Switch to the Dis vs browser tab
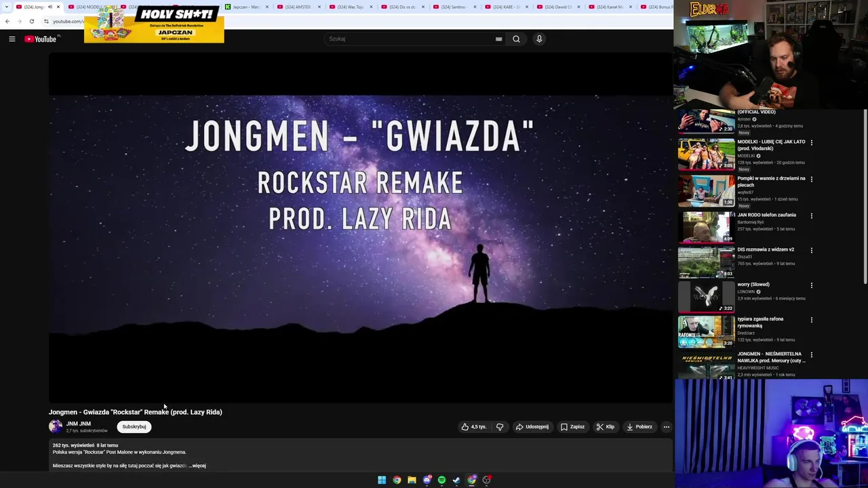868x488 pixels. [402, 7]
